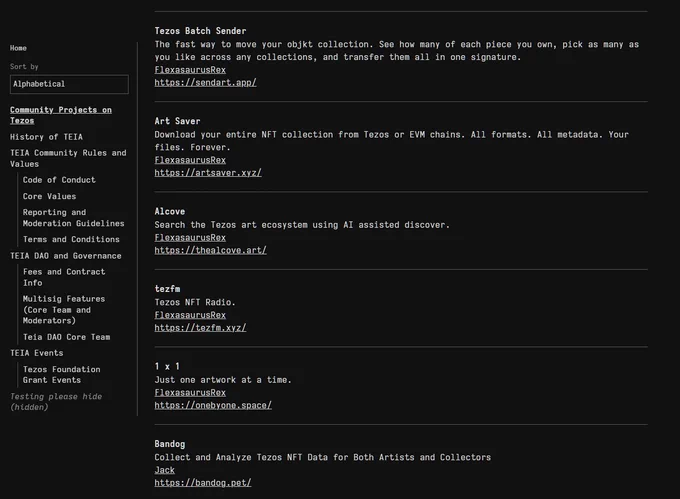680x499 pixels.
Task: Click 'Just one artwork at a time.' text
Action: [x=223, y=380]
